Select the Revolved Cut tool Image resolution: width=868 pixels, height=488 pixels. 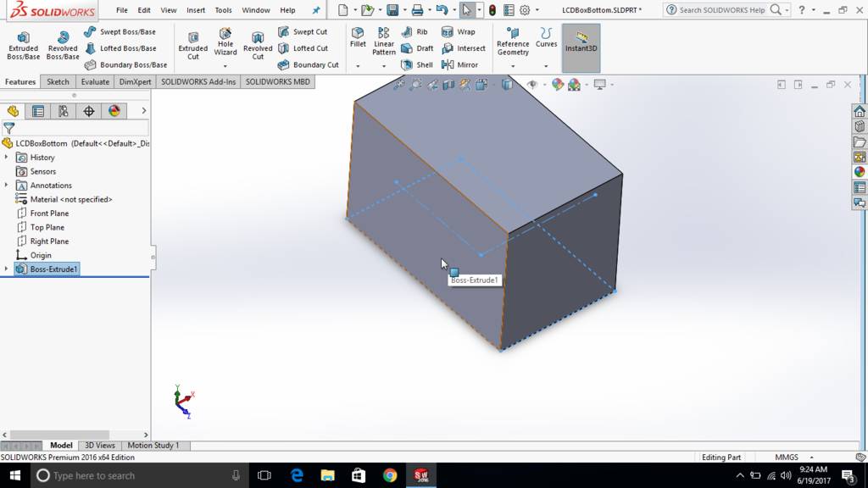tap(258, 46)
